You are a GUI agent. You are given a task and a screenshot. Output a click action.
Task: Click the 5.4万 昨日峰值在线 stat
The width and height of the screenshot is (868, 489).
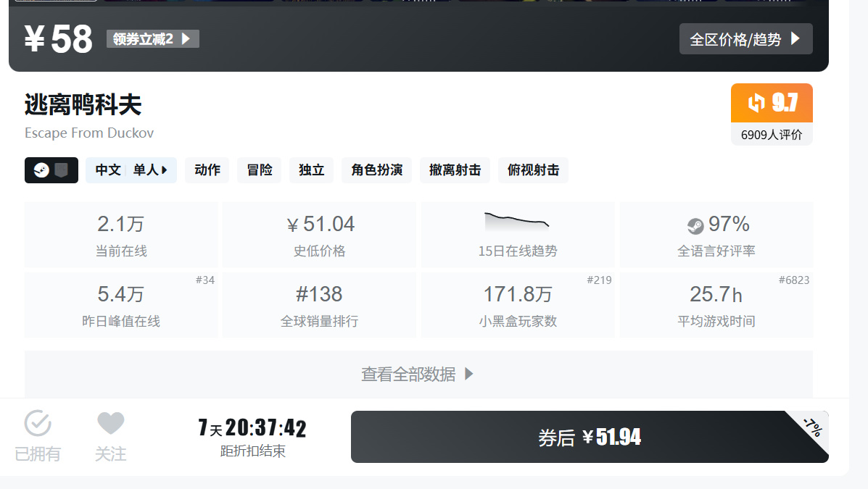[121, 305]
